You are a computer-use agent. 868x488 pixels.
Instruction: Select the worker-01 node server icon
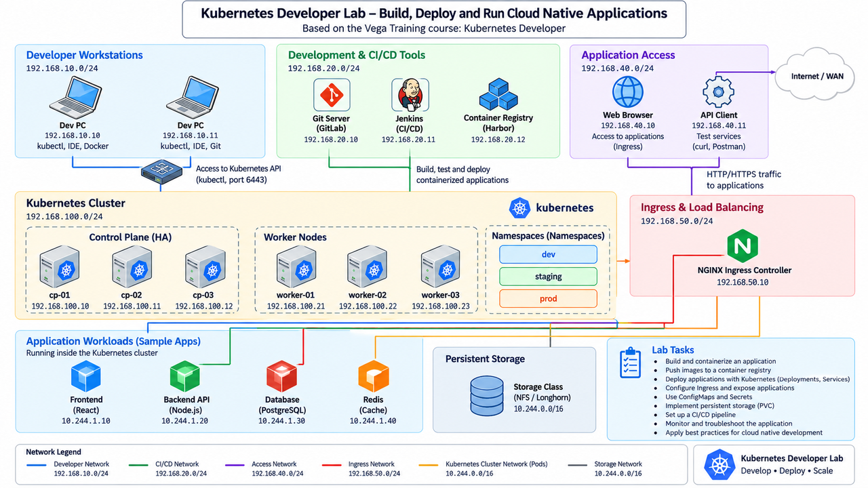296,266
